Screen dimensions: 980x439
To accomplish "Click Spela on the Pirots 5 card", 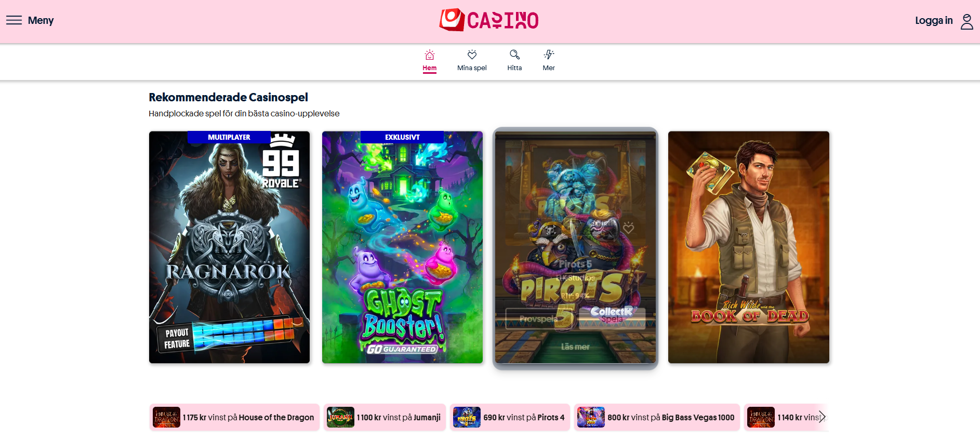I will click(x=612, y=319).
